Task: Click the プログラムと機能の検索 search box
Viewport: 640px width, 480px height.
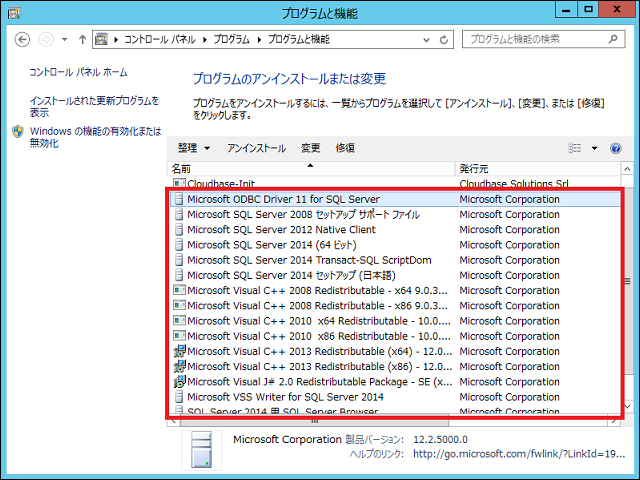Action: coord(543,39)
